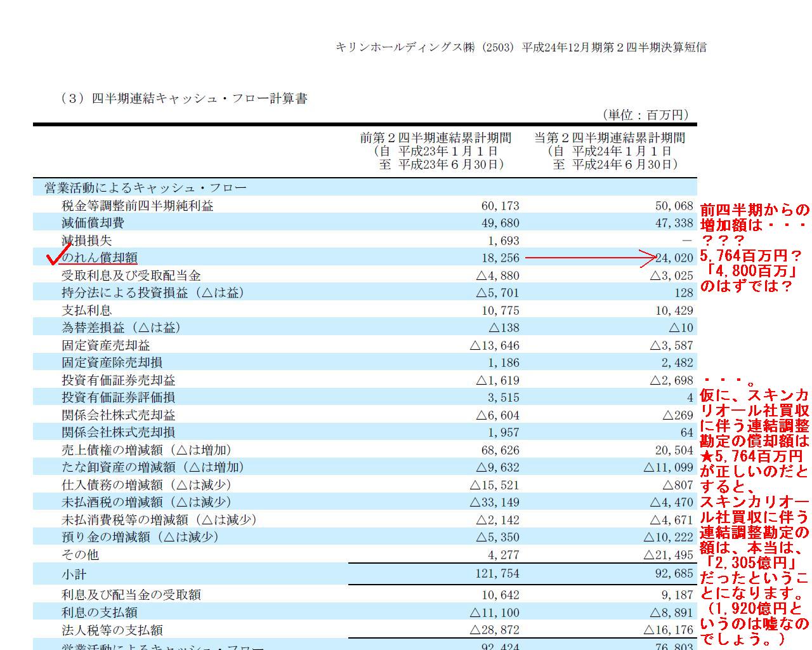812x650 pixels.
Task: Click the row label 関係会社株式売却益
Action: pyautogui.click(x=119, y=415)
